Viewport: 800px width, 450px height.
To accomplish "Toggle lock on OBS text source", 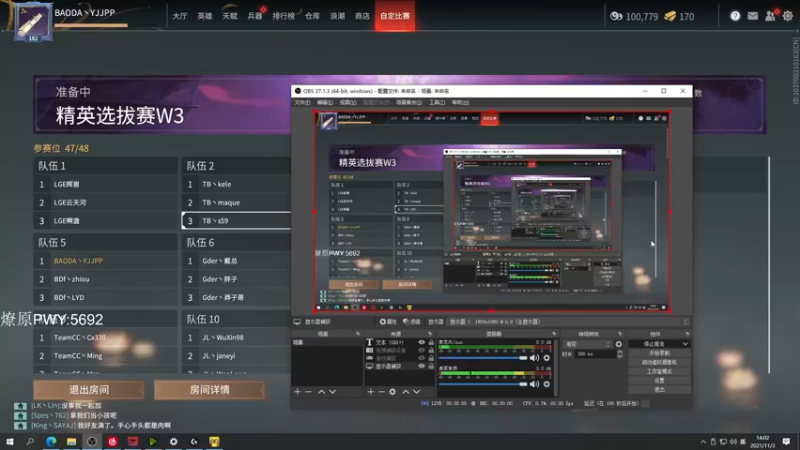I will click(431, 342).
